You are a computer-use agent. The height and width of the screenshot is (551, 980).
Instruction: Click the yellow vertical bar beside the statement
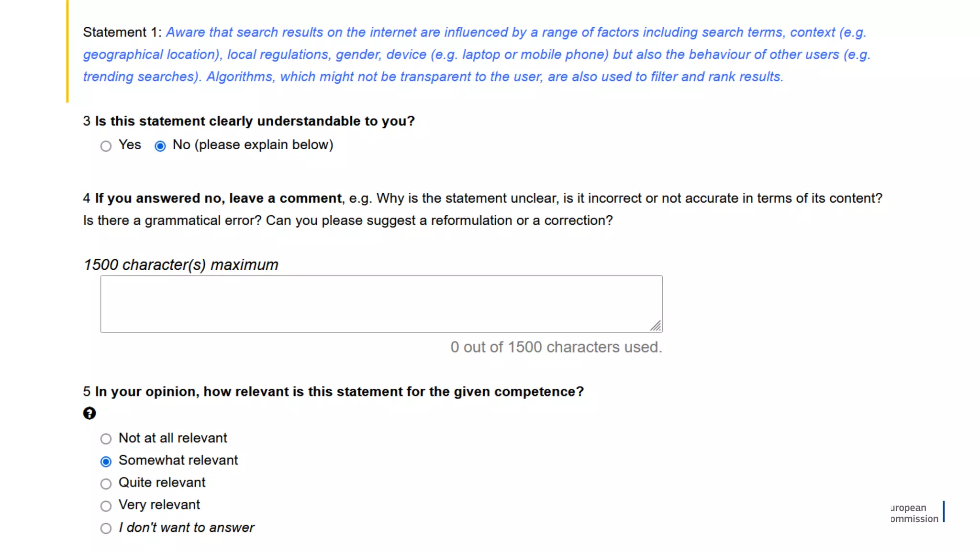coord(67,51)
